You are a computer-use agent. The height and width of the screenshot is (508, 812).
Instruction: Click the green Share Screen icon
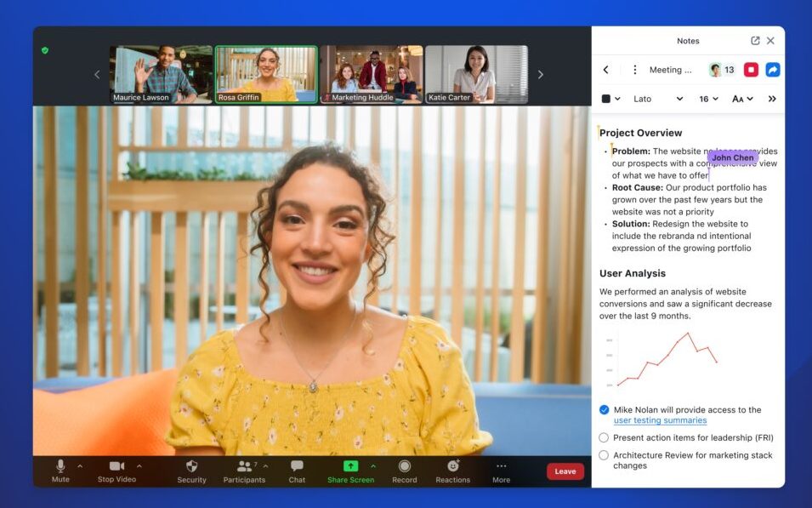click(350, 466)
